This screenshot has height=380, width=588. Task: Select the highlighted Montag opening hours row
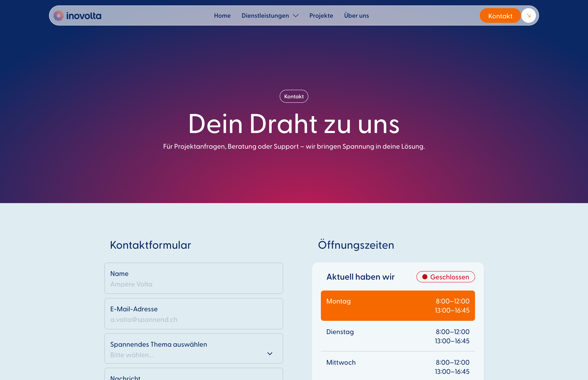(397, 305)
